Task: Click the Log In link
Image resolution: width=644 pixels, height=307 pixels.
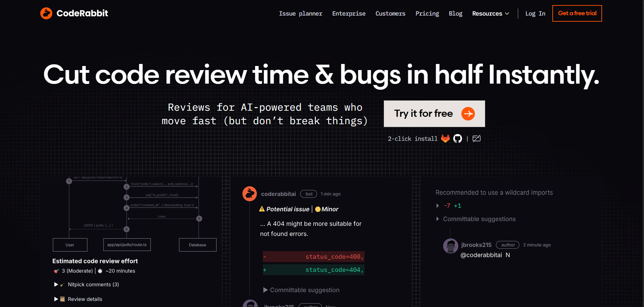Action: point(535,14)
